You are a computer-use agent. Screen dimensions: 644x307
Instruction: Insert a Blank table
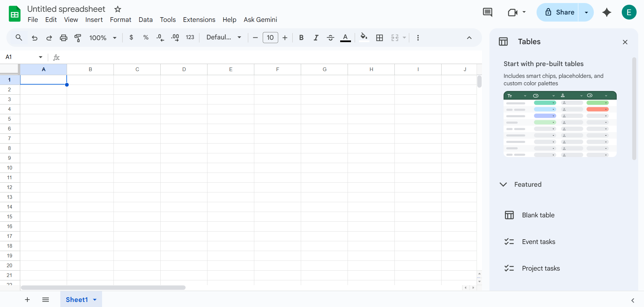(x=538, y=215)
